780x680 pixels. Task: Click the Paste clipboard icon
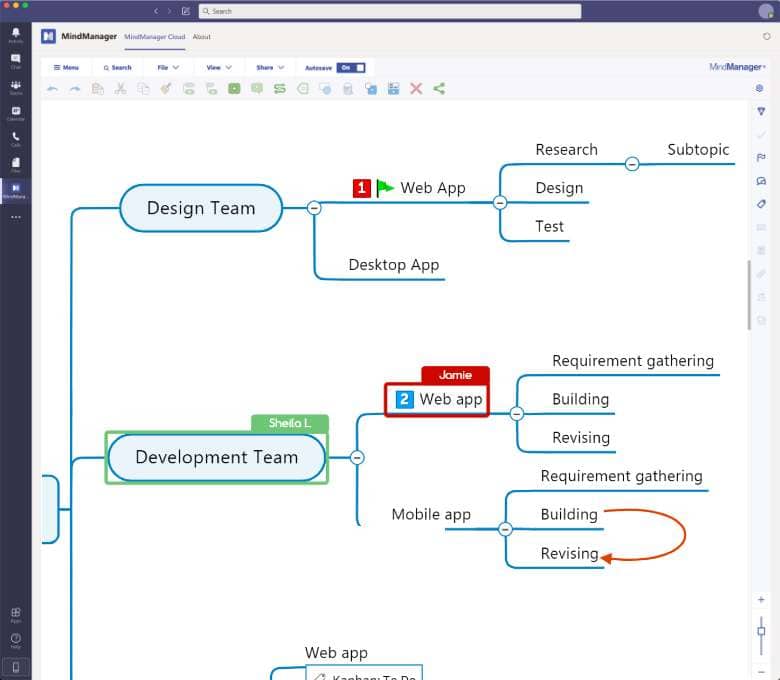click(98, 89)
